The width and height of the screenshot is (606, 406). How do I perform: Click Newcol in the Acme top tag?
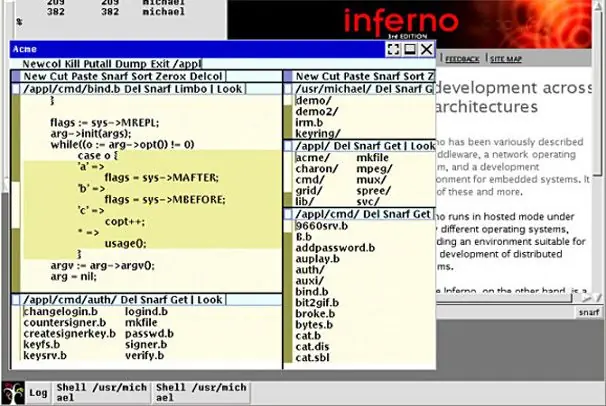[x=42, y=64]
